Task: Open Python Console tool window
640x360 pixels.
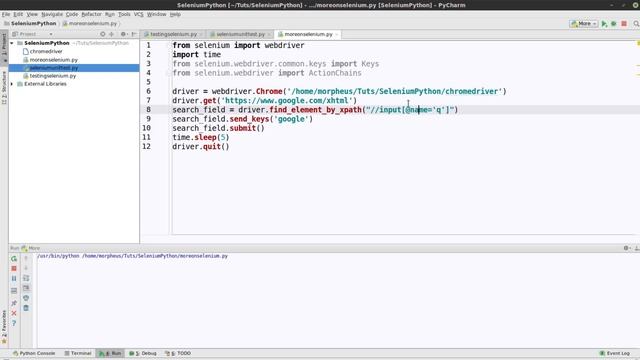Action: [x=34, y=353]
